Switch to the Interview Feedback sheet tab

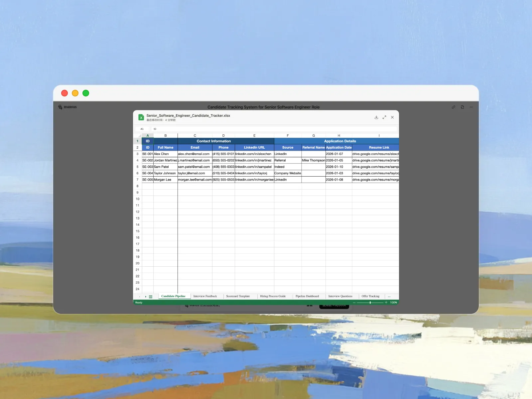(205, 296)
